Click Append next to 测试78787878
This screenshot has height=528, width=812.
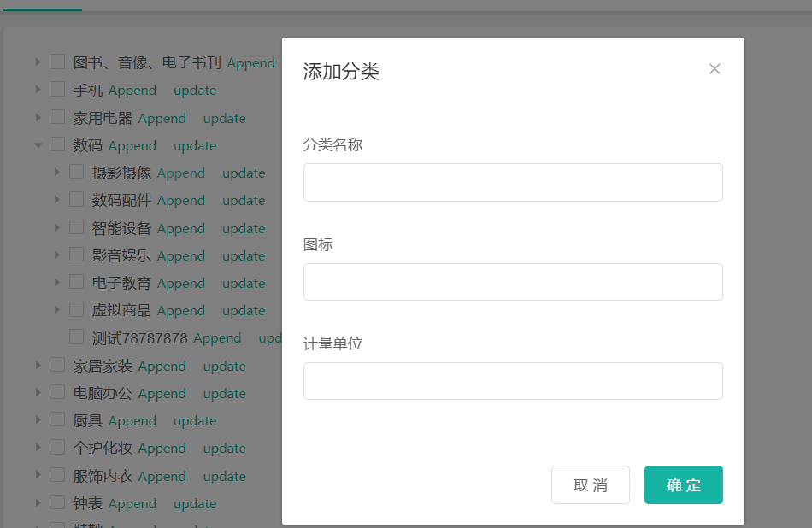[x=217, y=338]
